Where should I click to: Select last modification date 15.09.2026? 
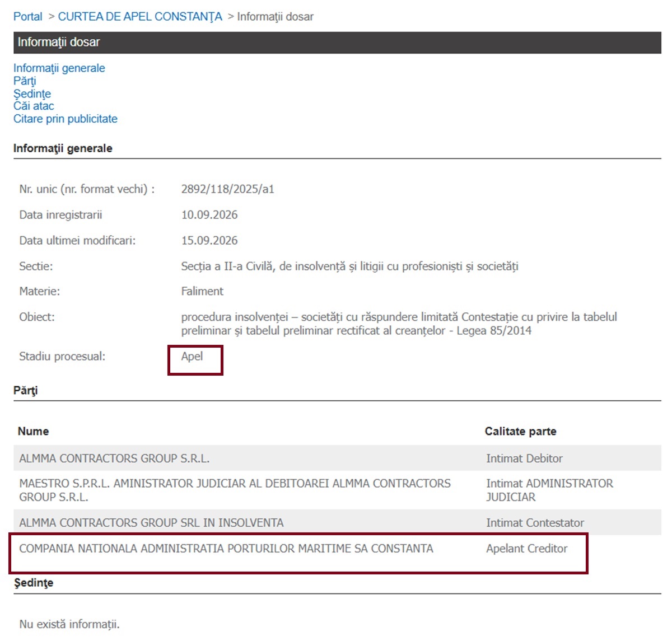(x=209, y=241)
